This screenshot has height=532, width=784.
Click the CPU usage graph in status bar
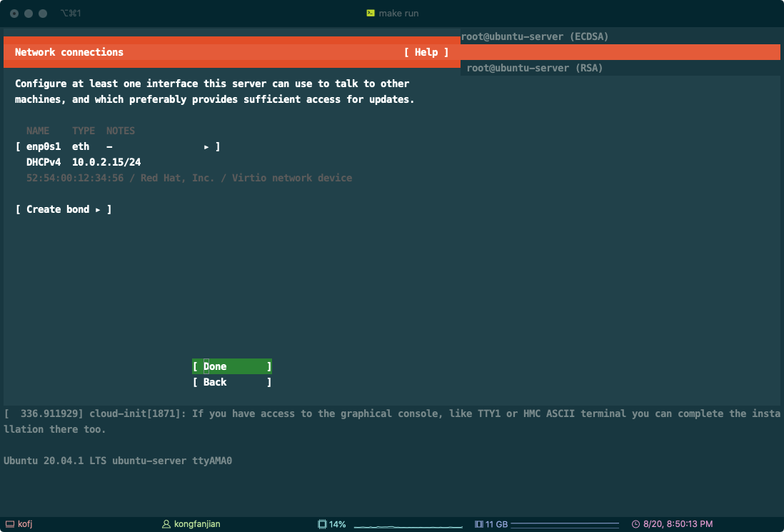click(406, 525)
